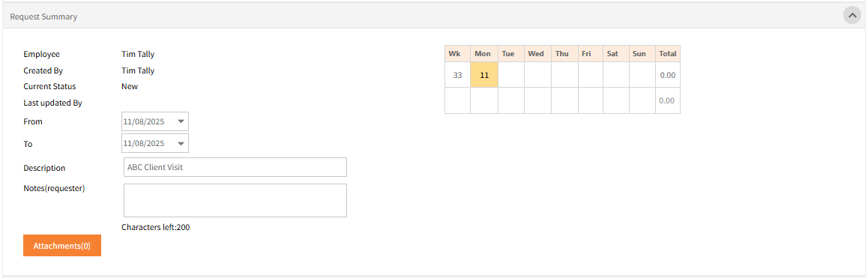The width and height of the screenshot is (868, 278).
Task: Click the Total column header
Action: pos(668,54)
